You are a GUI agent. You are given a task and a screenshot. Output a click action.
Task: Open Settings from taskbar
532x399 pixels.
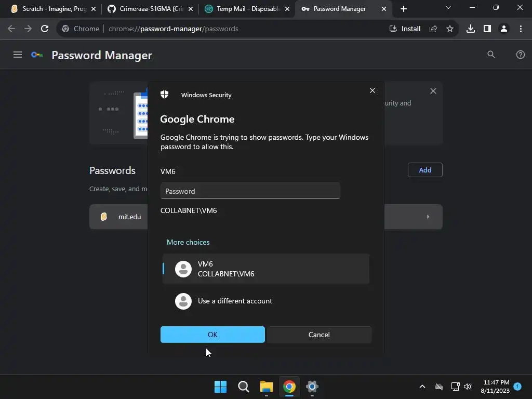312,387
